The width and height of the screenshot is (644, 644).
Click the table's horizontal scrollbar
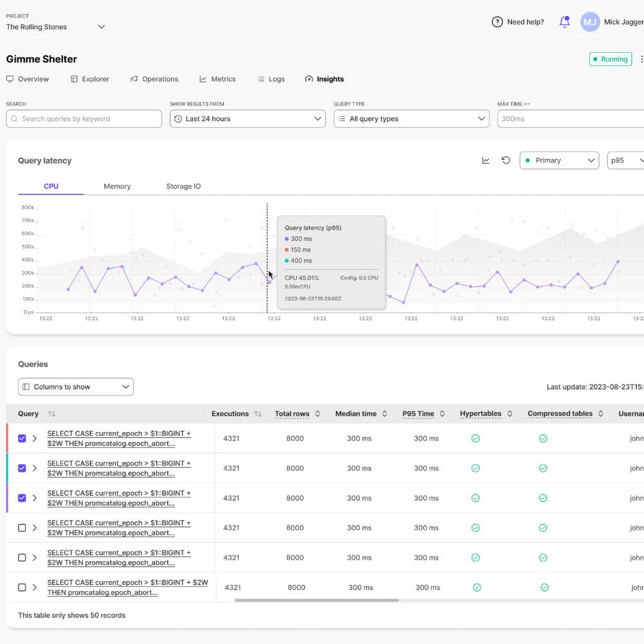tap(316, 601)
